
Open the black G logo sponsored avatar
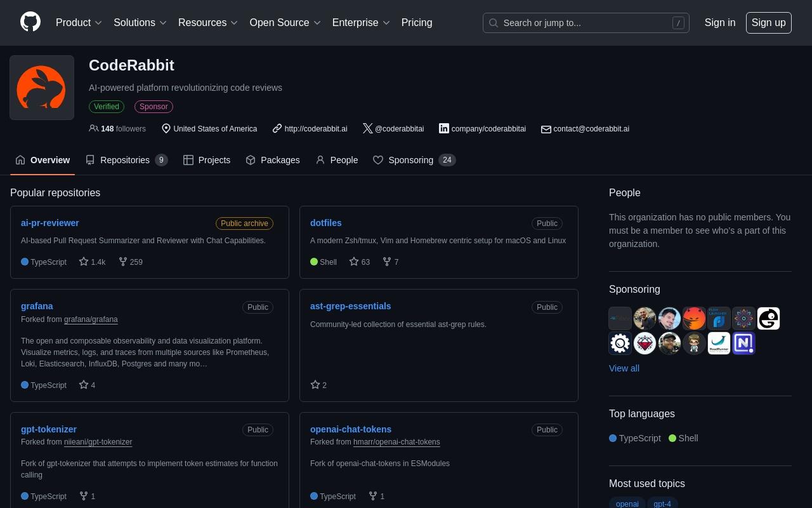(x=768, y=319)
